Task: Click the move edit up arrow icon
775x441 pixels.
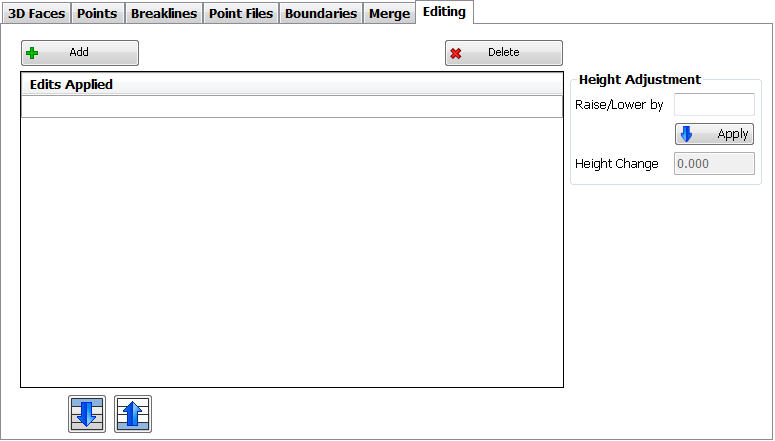Action: pos(133,414)
